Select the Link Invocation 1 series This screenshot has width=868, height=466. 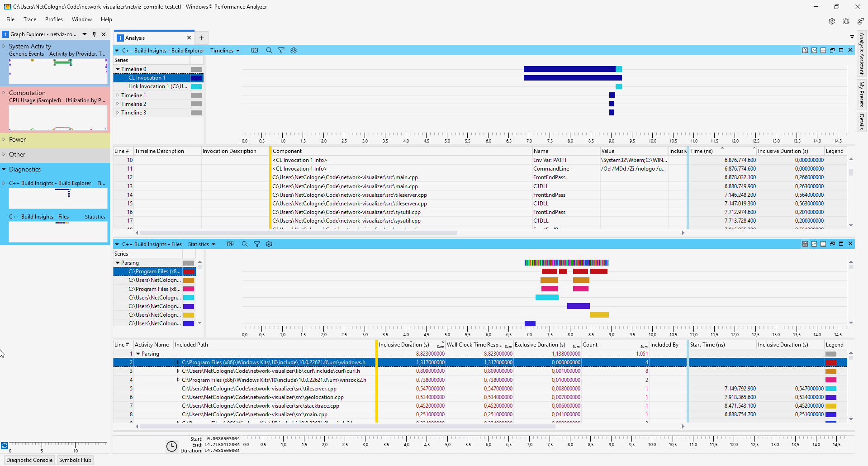(157, 87)
